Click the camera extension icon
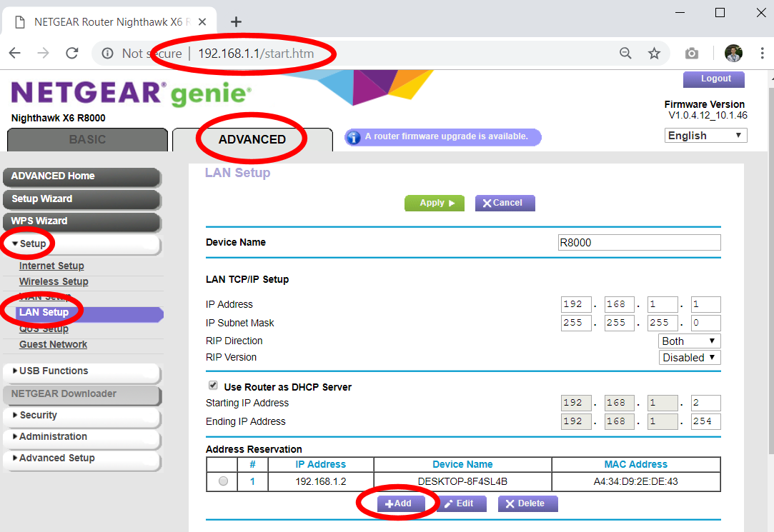774x532 pixels. [x=691, y=54]
